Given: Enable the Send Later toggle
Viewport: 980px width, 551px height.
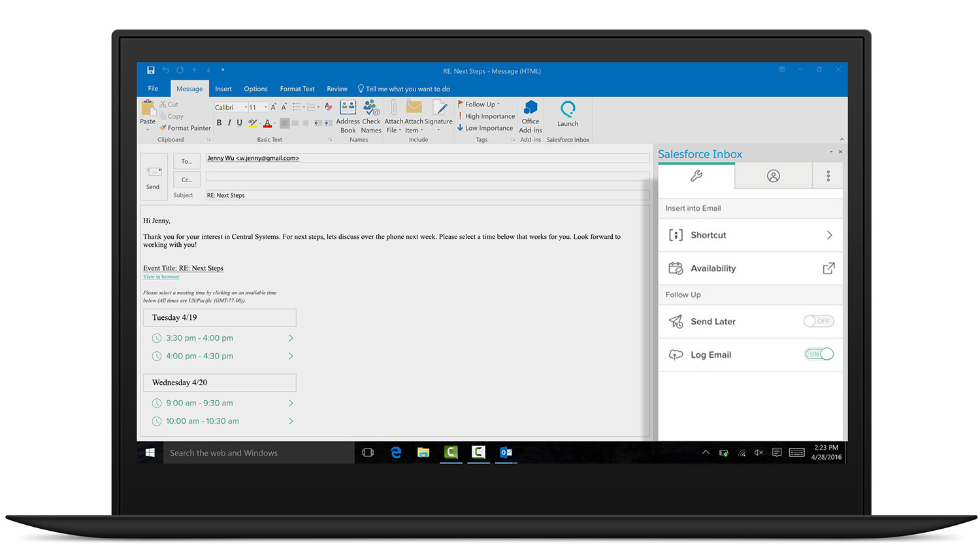Looking at the screenshot, I should 818,321.
